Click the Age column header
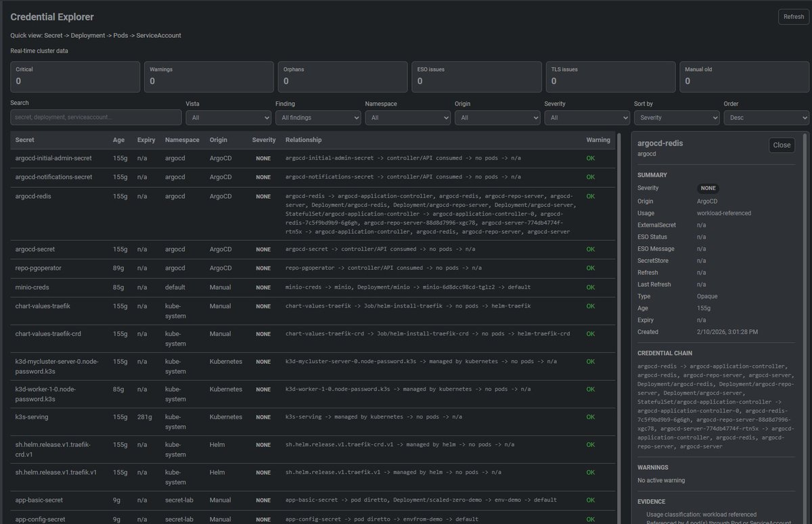Viewport: 812px width, 524px height. click(x=118, y=140)
